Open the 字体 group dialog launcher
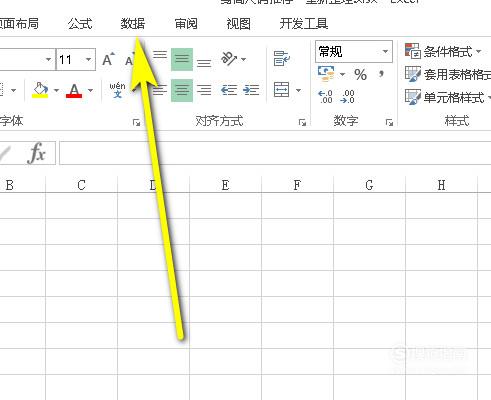Screen dimensions: 491x400 pyautogui.click(x=136, y=123)
